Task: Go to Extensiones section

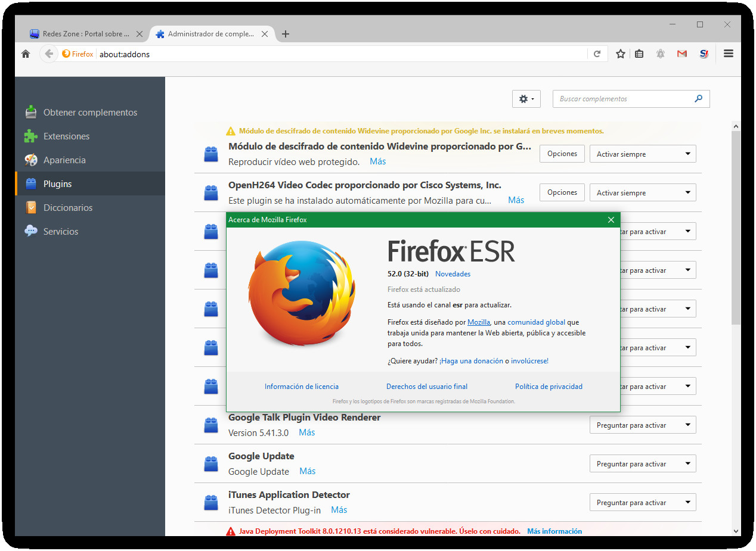Action: pos(90,136)
